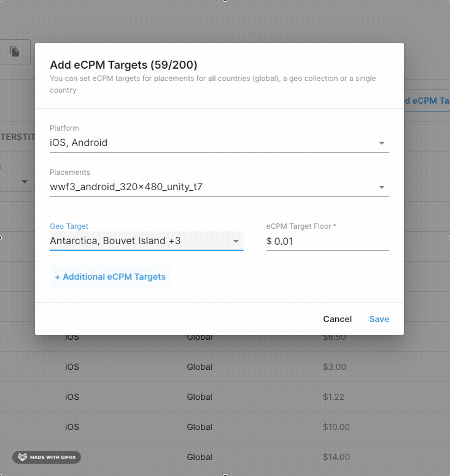Click the iOS, Android platform value

click(x=79, y=143)
